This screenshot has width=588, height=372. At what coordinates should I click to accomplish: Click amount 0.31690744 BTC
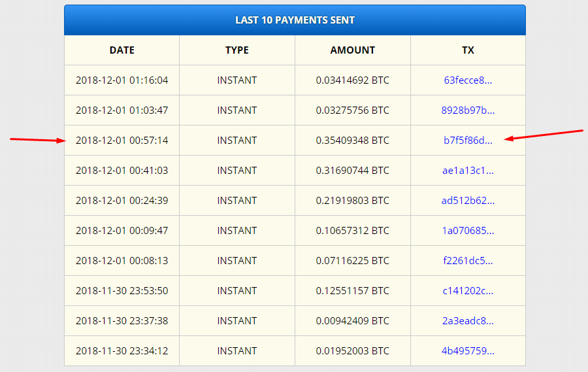(x=353, y=171)
